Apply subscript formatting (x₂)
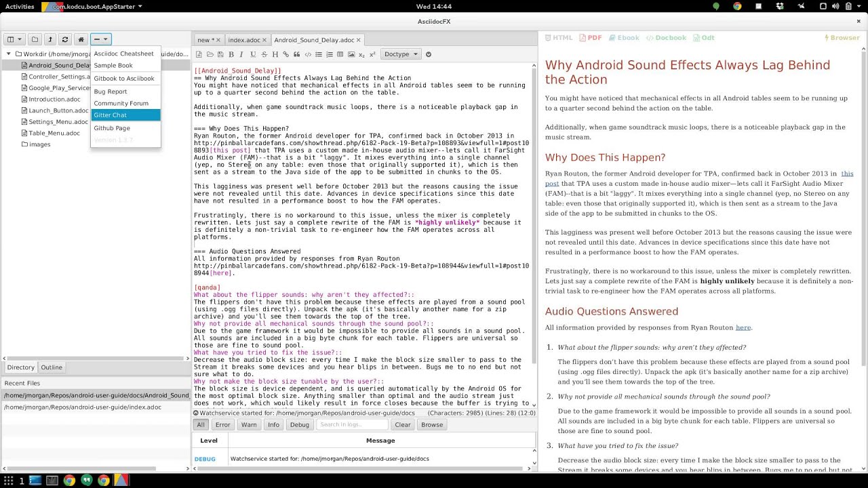 pos(361,54)
